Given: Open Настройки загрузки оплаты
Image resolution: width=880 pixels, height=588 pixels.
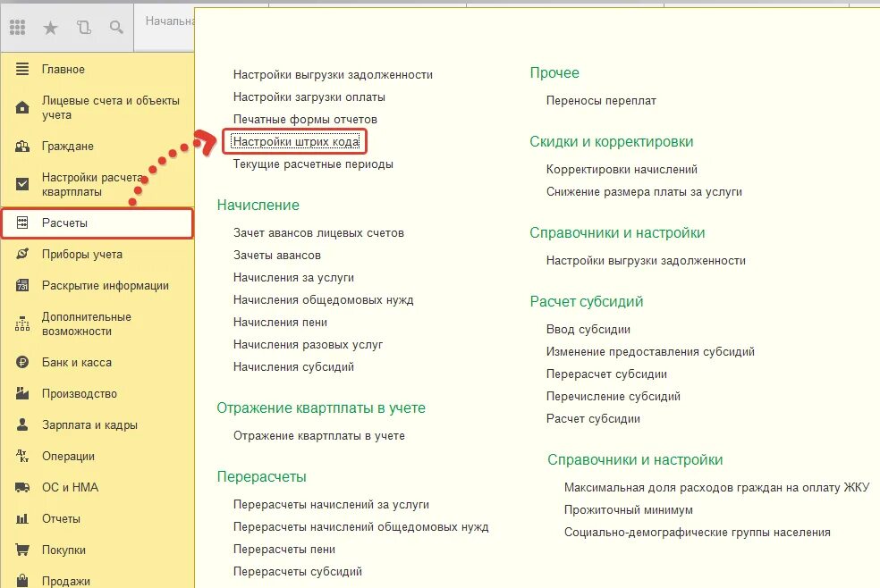Looking at the screenshot, I should 309,97.
